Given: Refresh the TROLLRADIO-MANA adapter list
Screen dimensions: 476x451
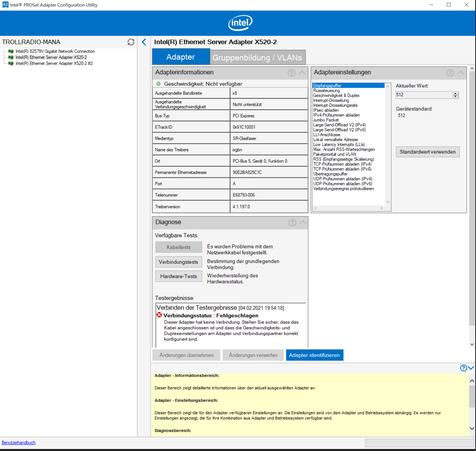Looking at the screenshot, I should [131, 42].
